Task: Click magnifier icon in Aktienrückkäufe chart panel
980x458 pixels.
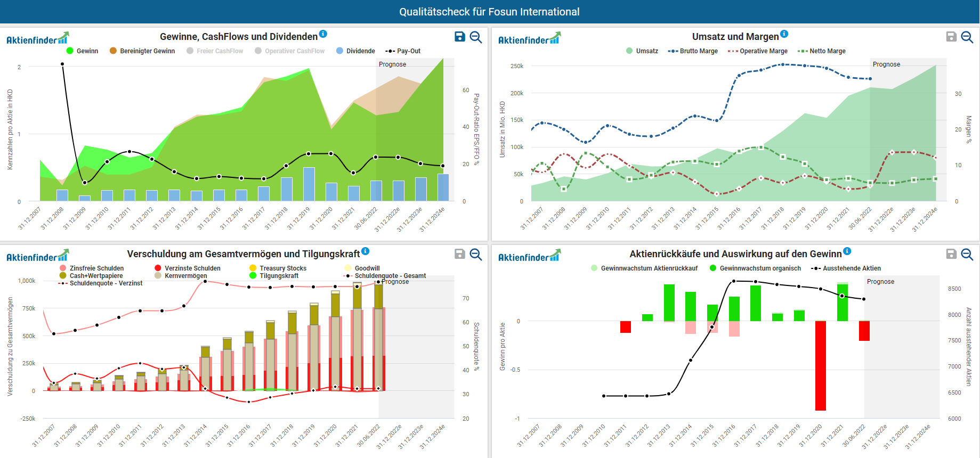Action: pyautogui.click(x=967, y=254)
